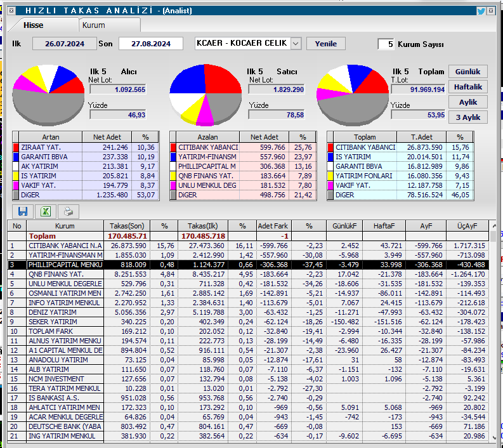Select ING YATIRIM MENKUL row

click(x=248, y=436)
